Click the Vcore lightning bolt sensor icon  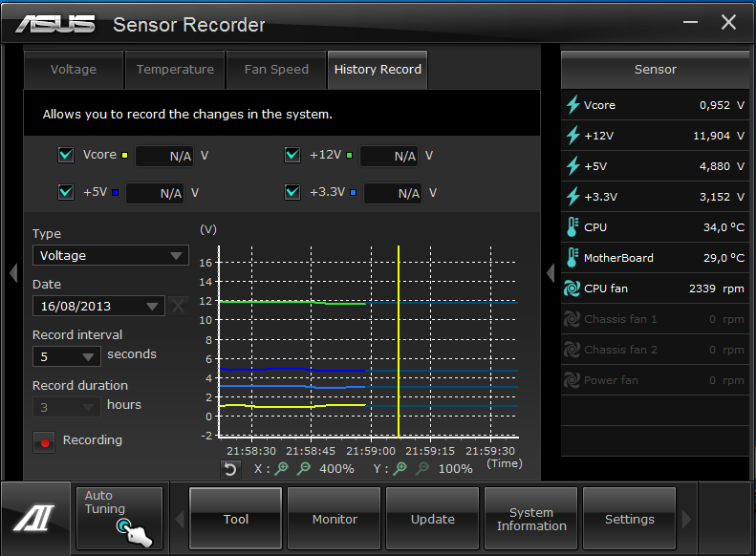point(572,104)
